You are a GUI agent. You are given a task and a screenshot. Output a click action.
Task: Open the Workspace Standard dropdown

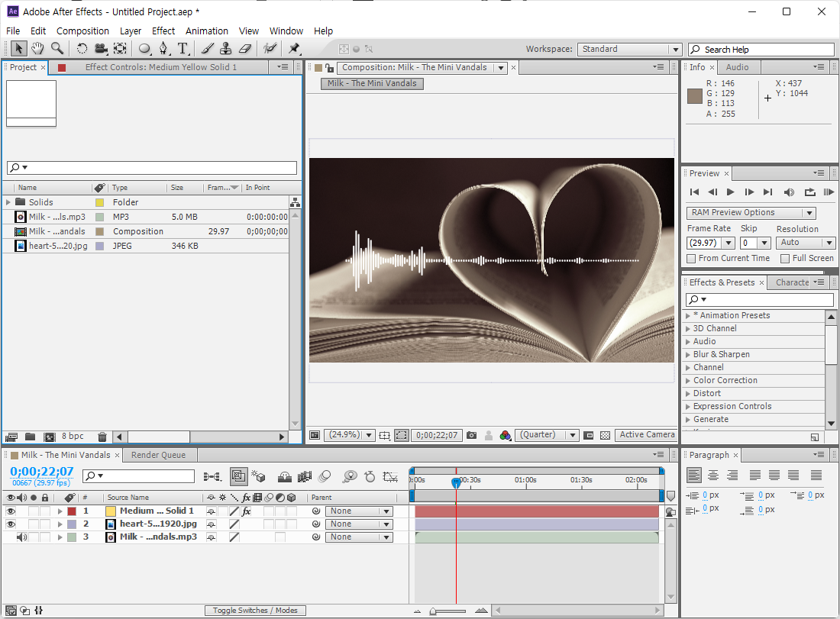[629, 49]
